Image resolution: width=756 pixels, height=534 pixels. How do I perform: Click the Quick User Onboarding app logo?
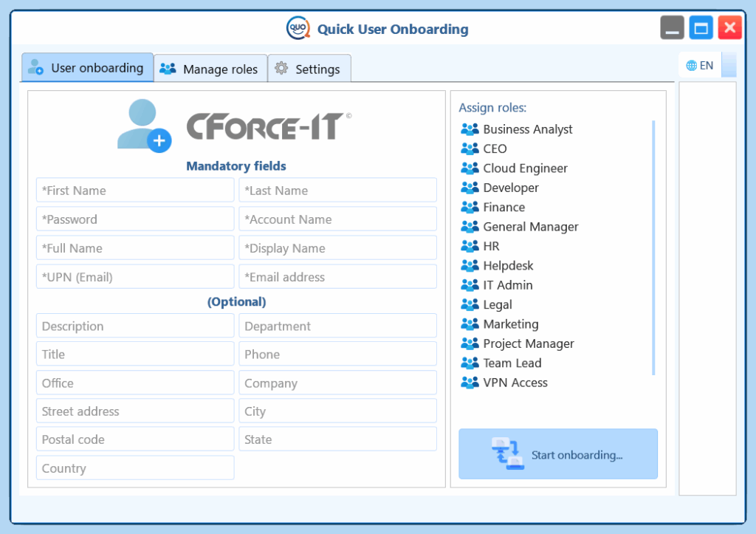tap(298, 29)
